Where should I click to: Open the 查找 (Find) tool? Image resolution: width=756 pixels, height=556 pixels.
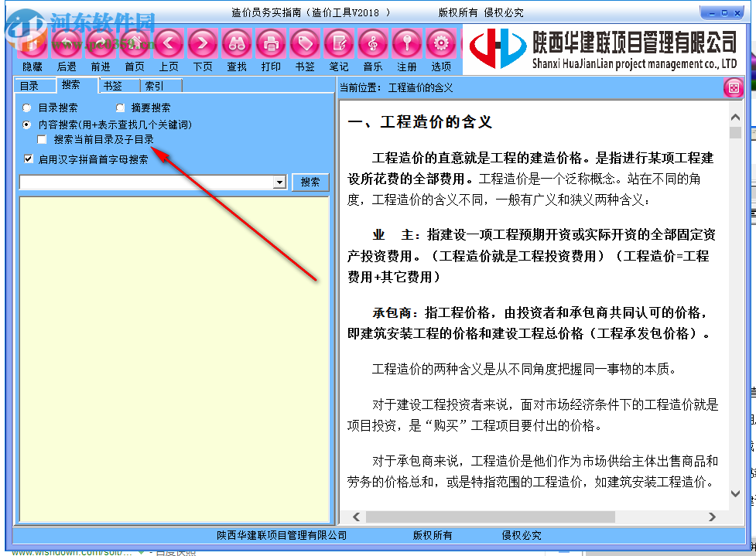(x=236, y=43)
